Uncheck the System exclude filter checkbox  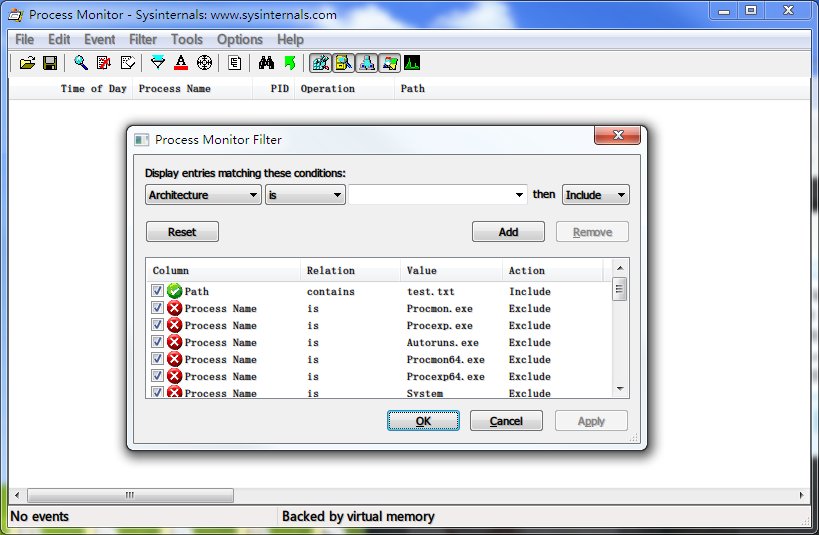(x=157, y=392)
